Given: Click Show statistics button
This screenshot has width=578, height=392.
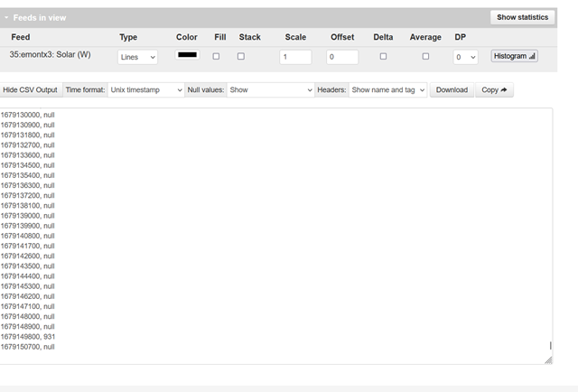Looking at the screenshot, I should pyautogui.click(x=522, y=17).
